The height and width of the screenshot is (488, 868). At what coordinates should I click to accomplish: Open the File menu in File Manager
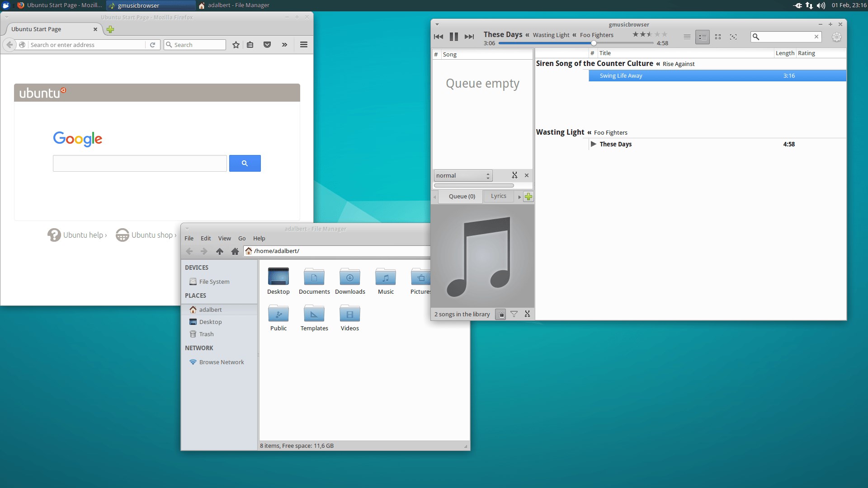(x=189, y=239)
